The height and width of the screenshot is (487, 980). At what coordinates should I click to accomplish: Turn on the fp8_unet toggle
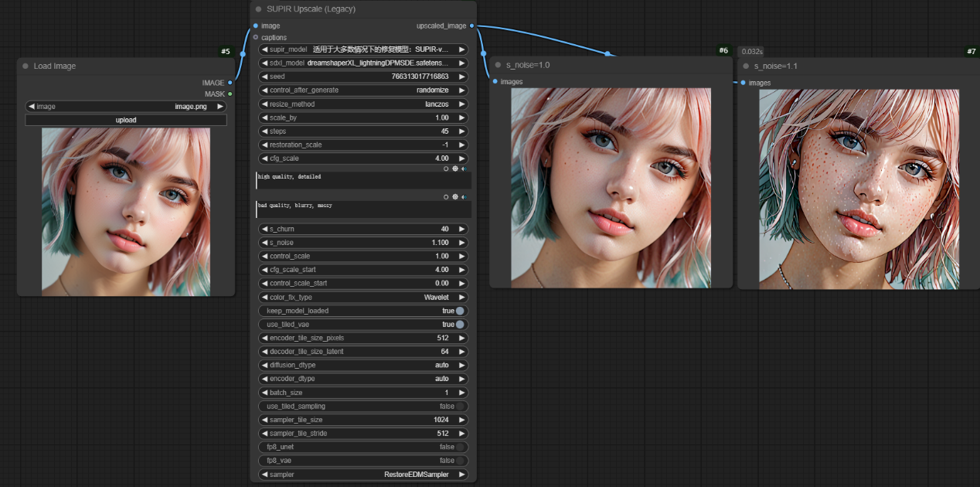click(459, 447)
